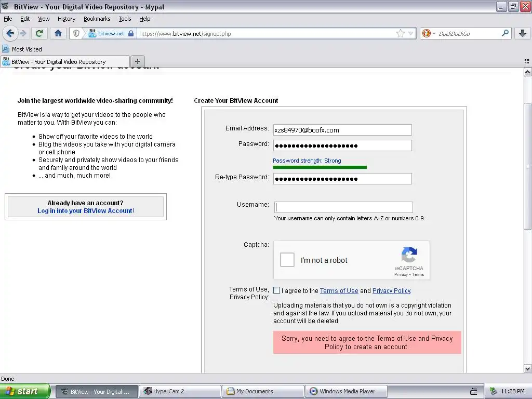Image resolution: width=532 pixels, height=399 pixels.
Task: Open the Help menu
Action: click(x=144, y=19)
